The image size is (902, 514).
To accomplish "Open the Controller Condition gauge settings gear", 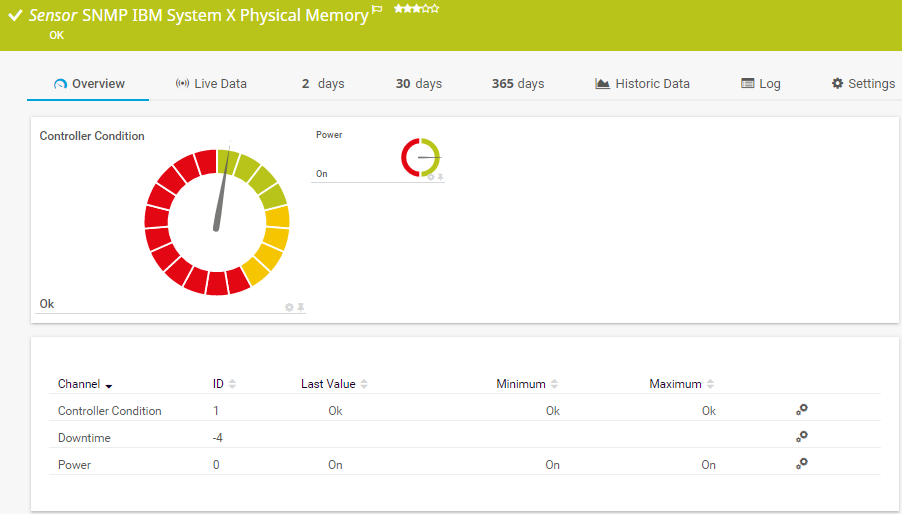I will [289, 307].
